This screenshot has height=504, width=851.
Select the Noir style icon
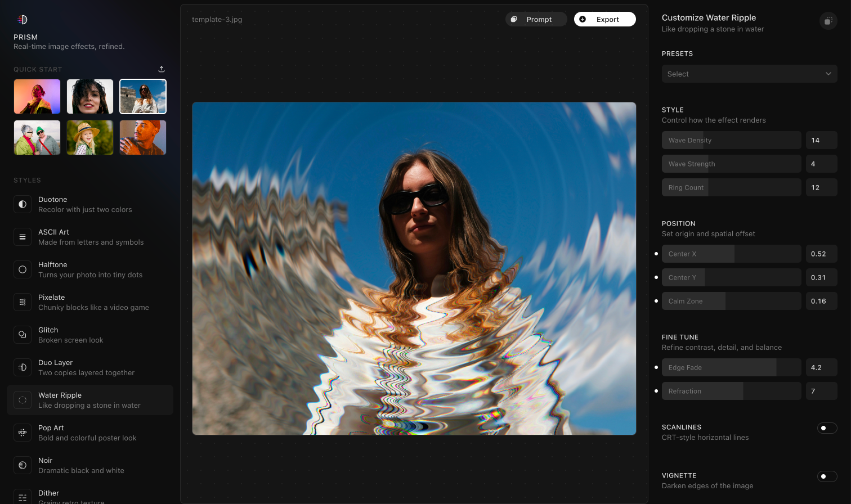[x=23, y=465]
